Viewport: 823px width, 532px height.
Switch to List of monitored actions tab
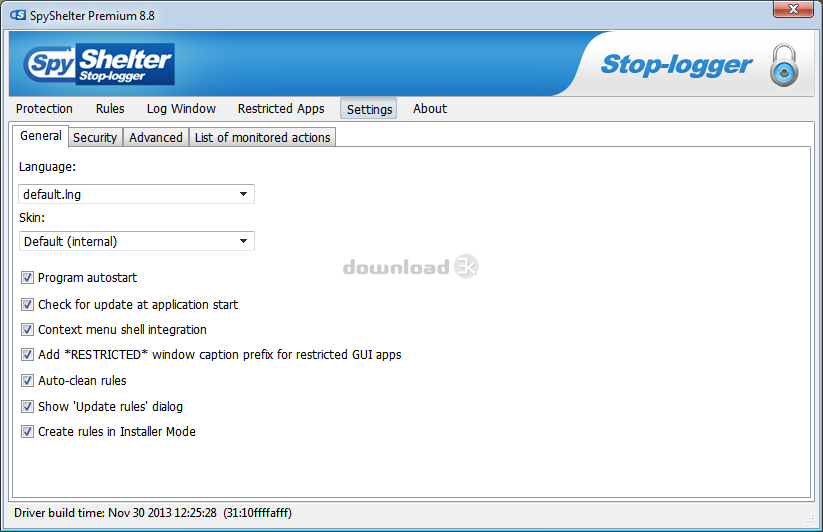point(262,137)
